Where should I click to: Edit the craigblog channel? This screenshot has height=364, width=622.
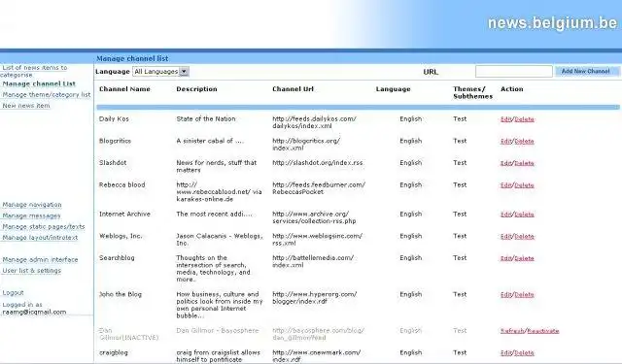[505, 353]
